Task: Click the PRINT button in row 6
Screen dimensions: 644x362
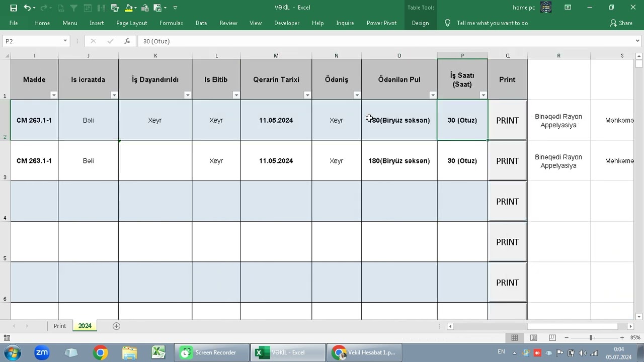Action: click(x=507, y=283)
